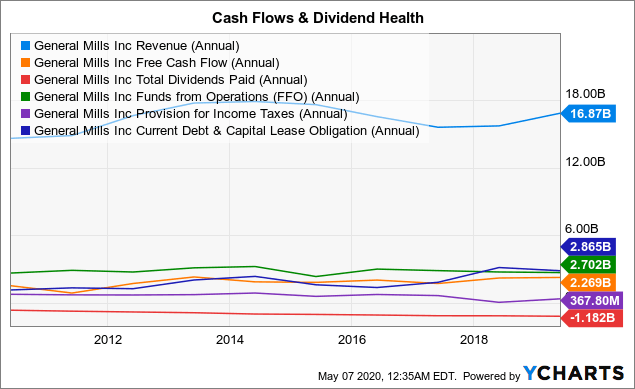The image size is (635, 389).
Task: Click the green Funds from Operations swatch
Action: point(26,96)
